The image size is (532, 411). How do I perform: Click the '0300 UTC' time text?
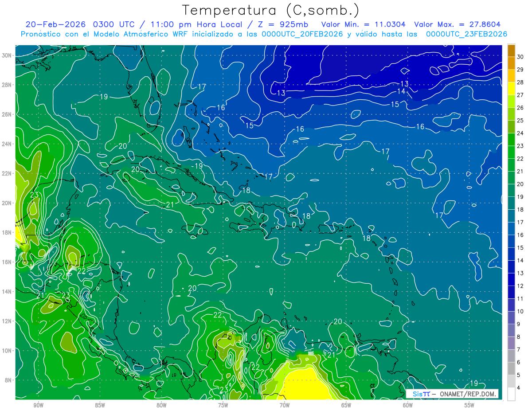click(x=113, y=24)
